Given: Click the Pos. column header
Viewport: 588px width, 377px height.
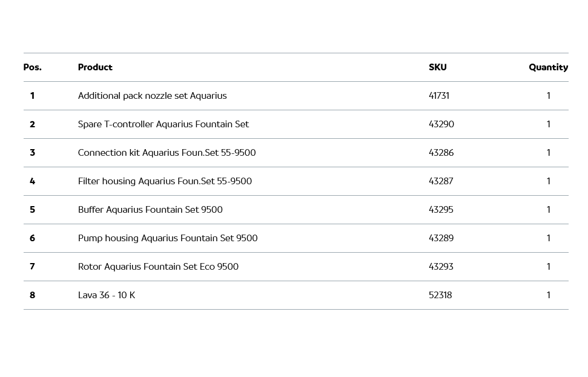Looking at the screenshot, I should tap(33, 67).
